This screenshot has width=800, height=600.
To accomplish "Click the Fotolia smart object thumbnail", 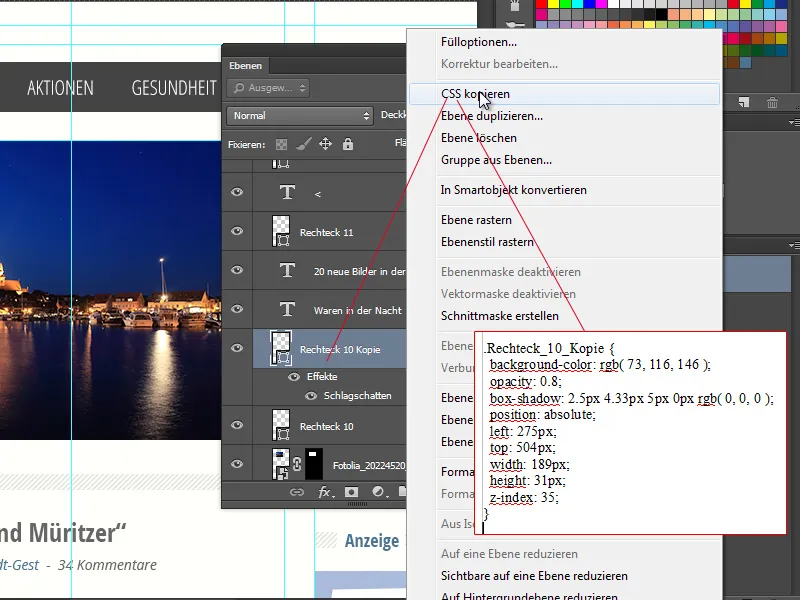I will (281, 464).
